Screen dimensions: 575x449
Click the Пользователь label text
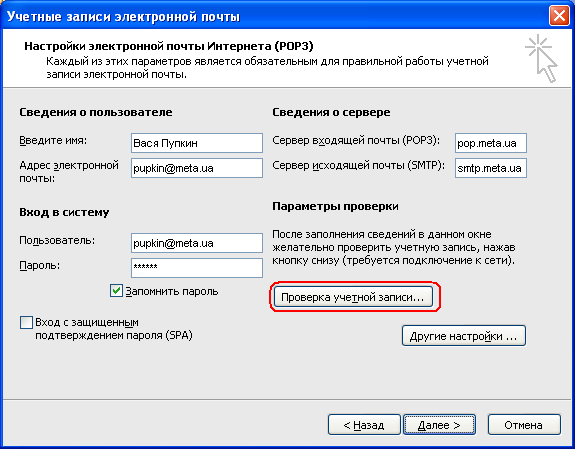57,240
